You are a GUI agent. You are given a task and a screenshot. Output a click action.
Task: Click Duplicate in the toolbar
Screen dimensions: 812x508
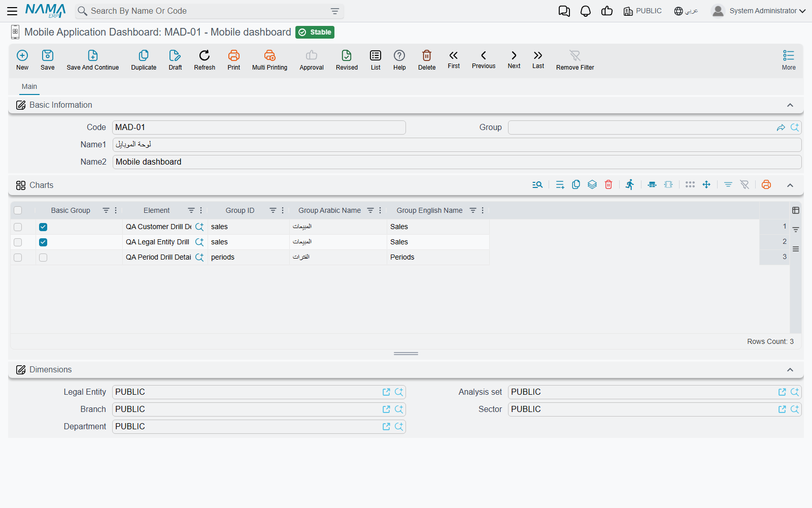[x=144, y=60]
